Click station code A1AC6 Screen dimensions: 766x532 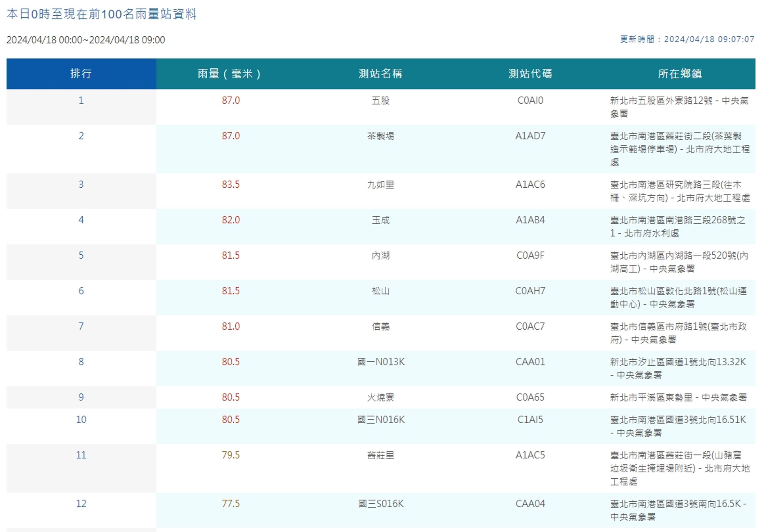click(x=530, y=185)
